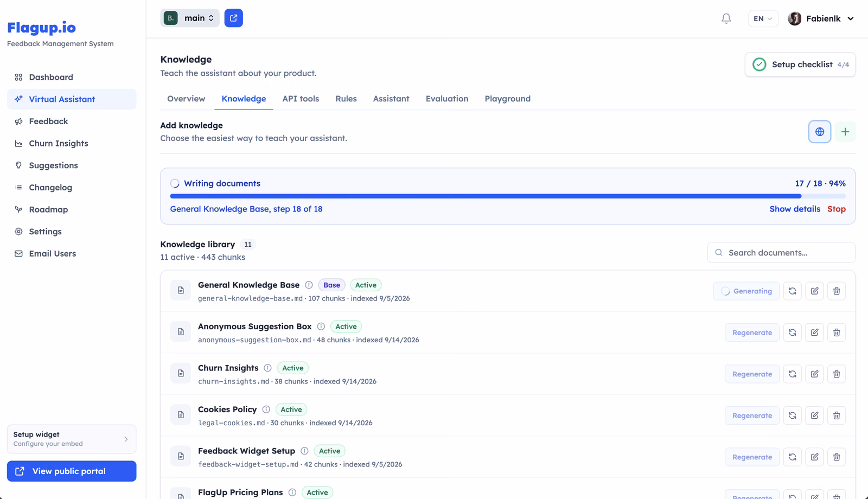Click the globe icon to add website knowledge
Viewport: 868px width, 499px height.
[820, 132]
